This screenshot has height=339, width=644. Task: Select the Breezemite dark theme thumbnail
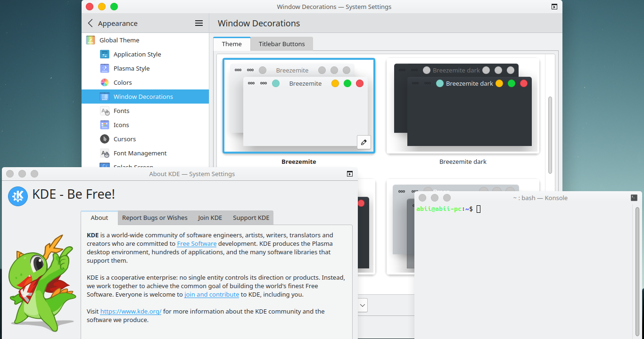coord(463,105)
